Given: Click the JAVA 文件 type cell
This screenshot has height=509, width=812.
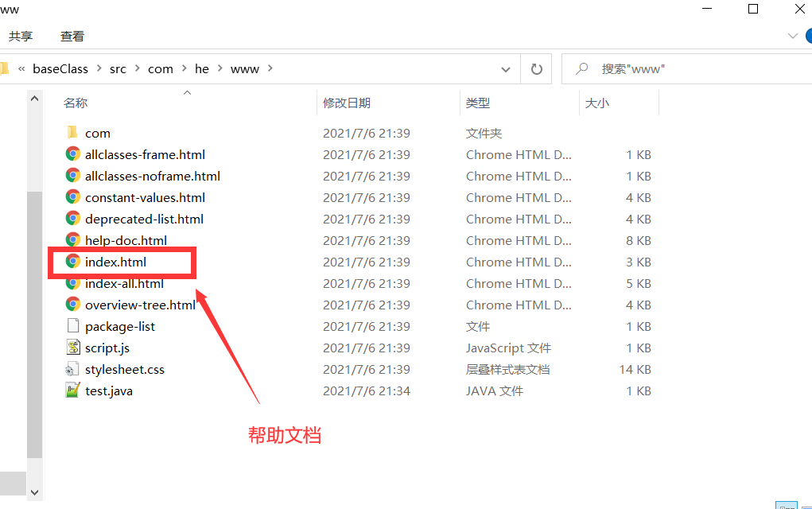Looking at the screenshot, I should pyautogui.click(x=494, y=391).
